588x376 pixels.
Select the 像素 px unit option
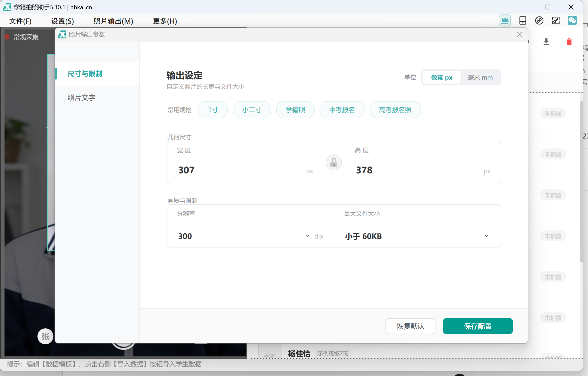click(x=441, y=78)
